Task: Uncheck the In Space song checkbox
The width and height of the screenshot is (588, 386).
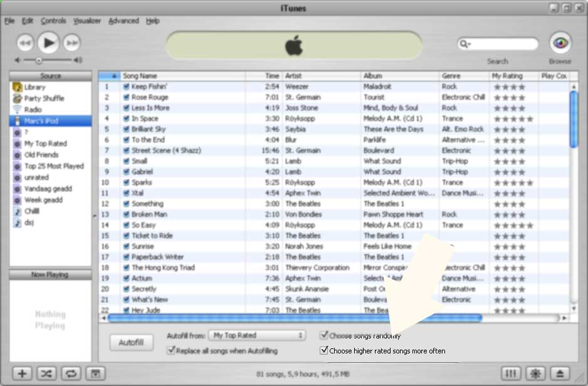Action: (x=127, y=118)
